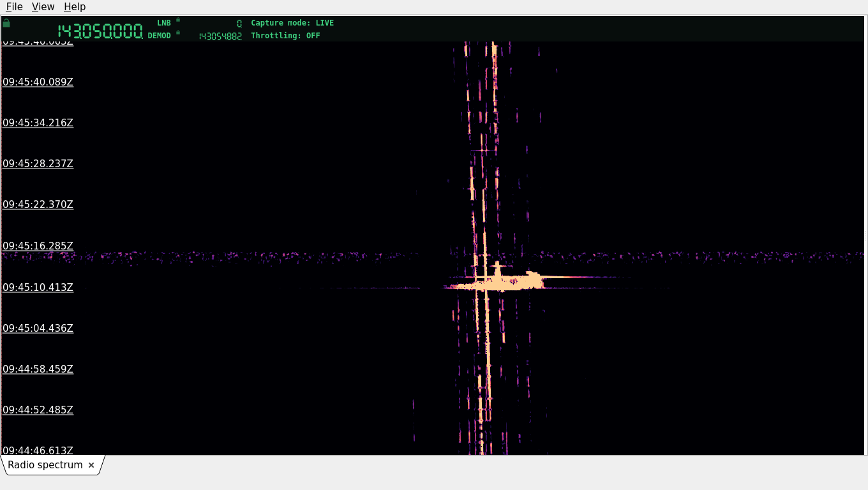Select timestamp 09:45:28.237Z on waterfall

point(38,164)
